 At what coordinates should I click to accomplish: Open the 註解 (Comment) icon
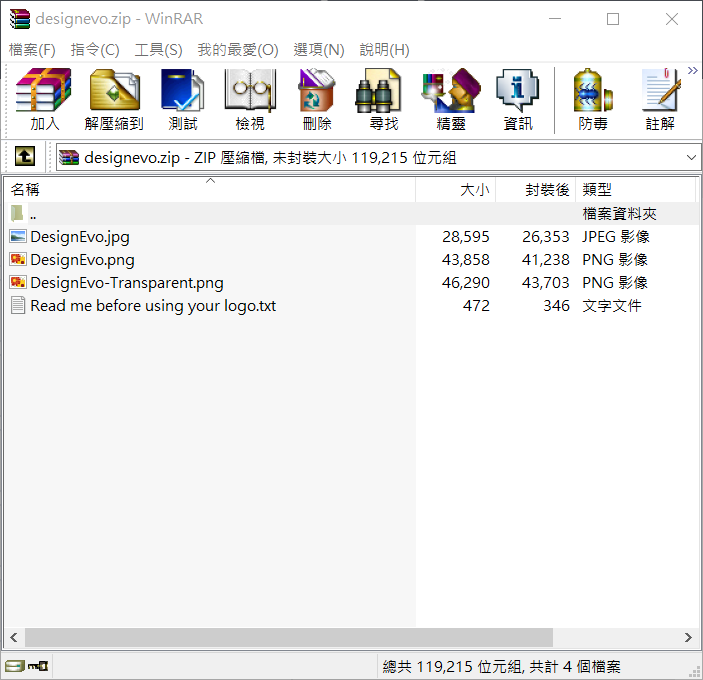(x=661, y=90)
